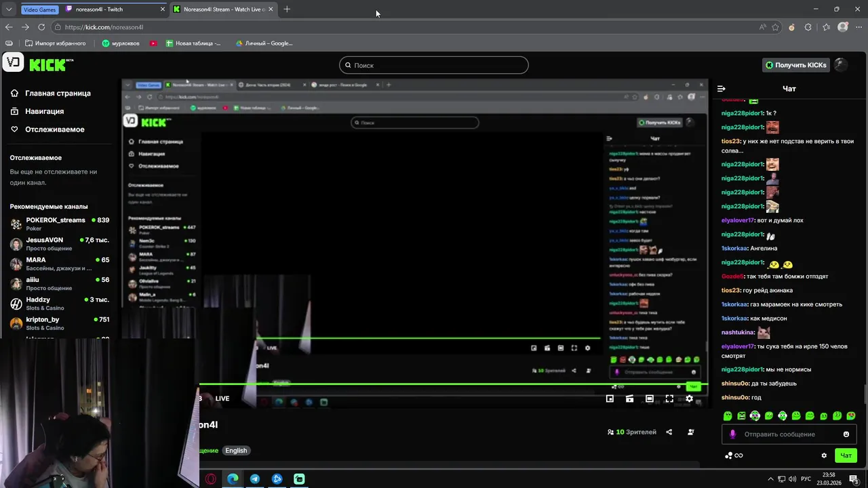868x488 pixels.
Task: Open the kripton_by recommended channel
Action: 60,323
